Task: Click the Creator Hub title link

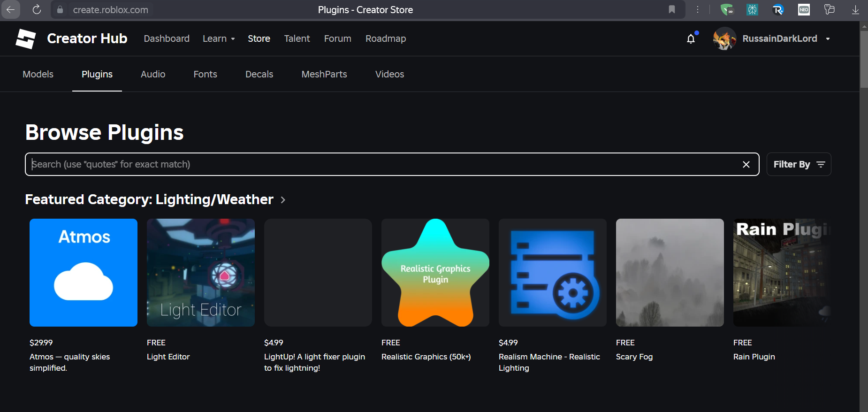Action: click(87, 38)
